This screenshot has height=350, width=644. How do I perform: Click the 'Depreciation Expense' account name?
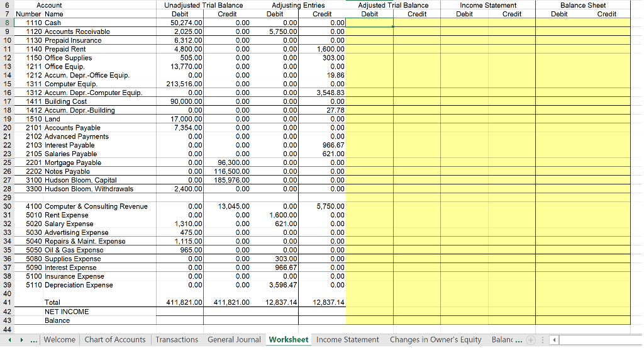coord(79,285)
